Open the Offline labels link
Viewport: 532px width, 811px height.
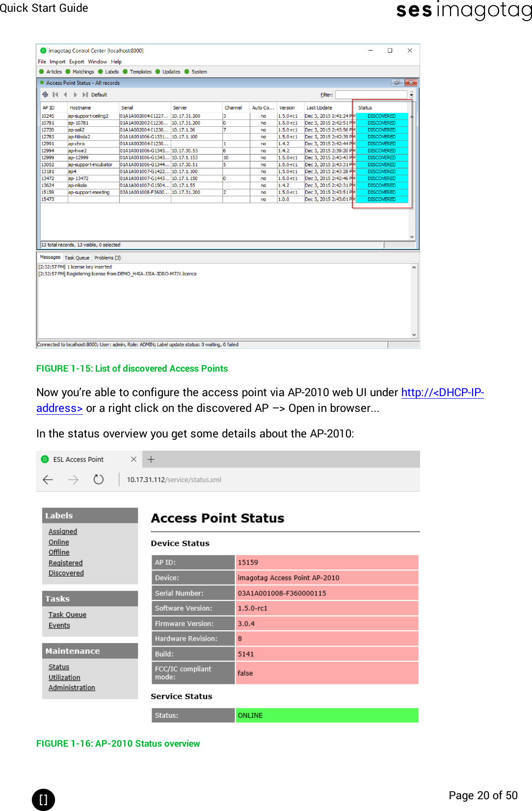[59, 552]
